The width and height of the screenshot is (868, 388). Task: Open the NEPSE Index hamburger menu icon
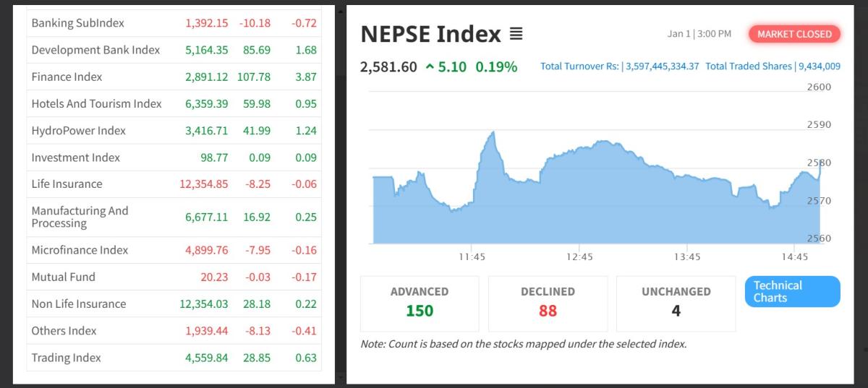(516, 34)
